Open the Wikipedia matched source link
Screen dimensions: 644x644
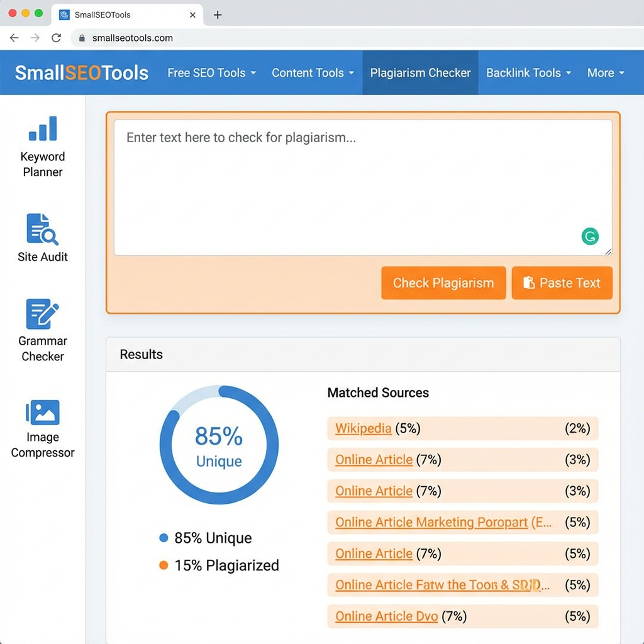pos(363,428)
